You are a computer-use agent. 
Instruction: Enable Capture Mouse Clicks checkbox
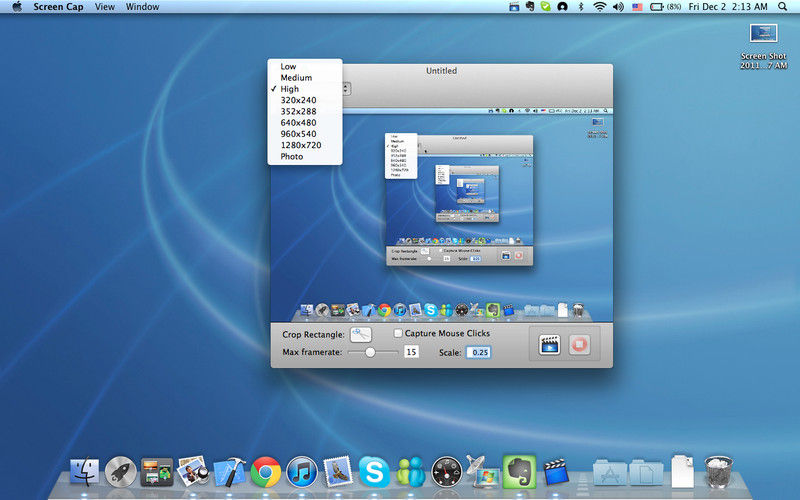[398, 333]
